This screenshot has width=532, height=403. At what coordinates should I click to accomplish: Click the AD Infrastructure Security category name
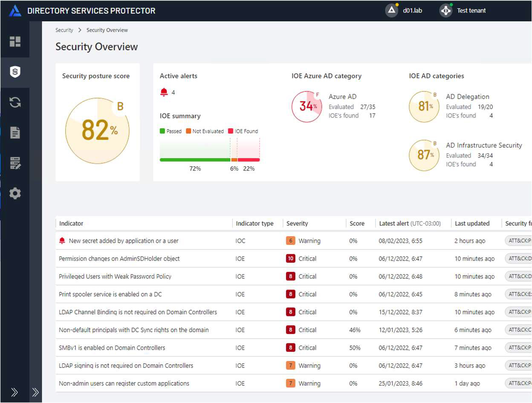pyautogui.click(x=484, y=145)
